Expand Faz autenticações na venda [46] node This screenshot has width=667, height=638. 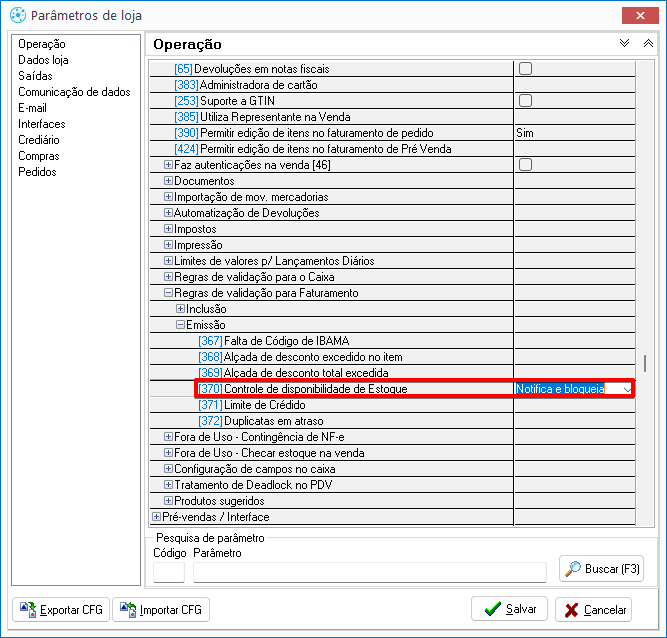click(x=168, y=165)
